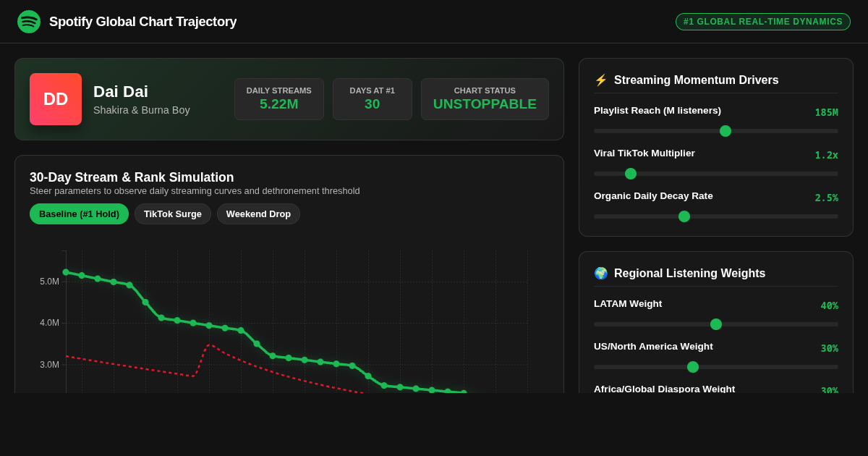Click 'Streaming Momentum Drivers' heading
Image resolution: width=868 pixels, height=456 pixels.
(x=697, y=80)
